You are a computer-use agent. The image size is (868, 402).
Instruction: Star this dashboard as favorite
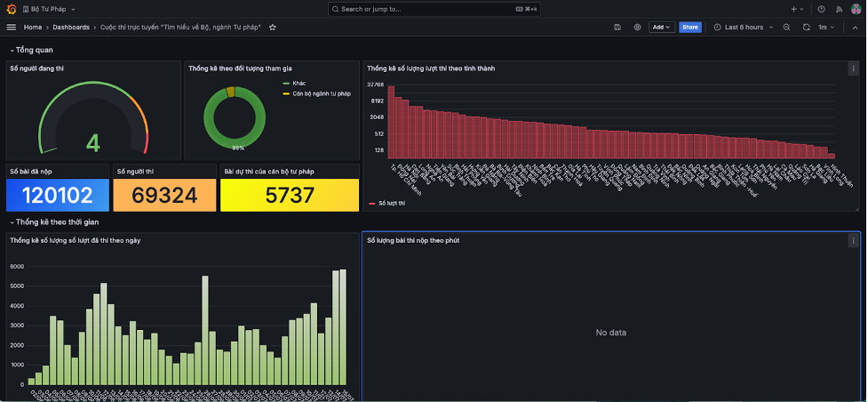pyautogui.click(x=273, y=28)
